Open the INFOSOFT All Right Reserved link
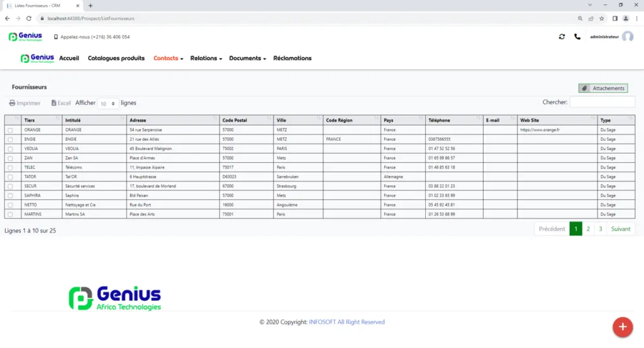The image size is (644, 348). (347, 322)
